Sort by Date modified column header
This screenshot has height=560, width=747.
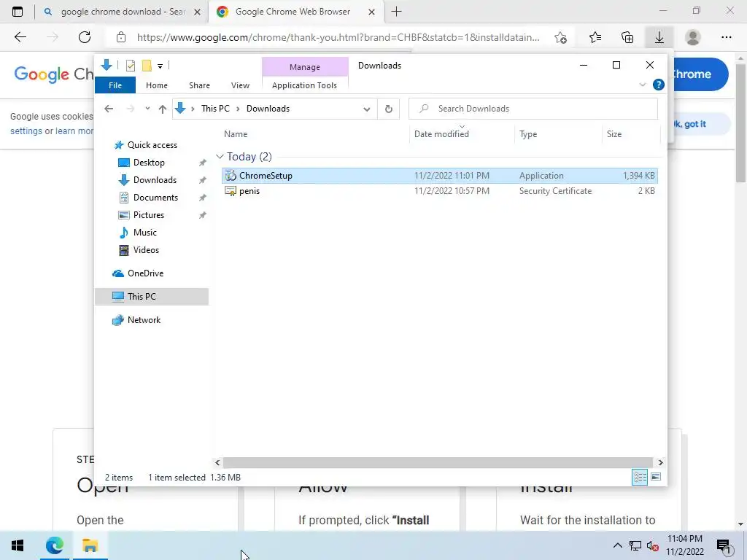coord(462,134)
